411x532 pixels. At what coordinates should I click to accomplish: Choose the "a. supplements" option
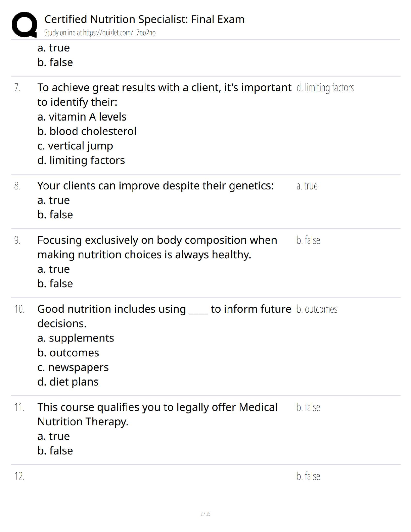tap(76, 338)
